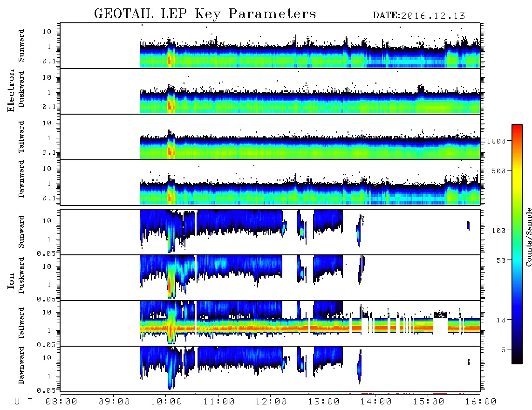This screenshot has width=532, height=410.
Task: Select the Electron Sunward axis label
Action: pyautogui.click(x=21, y=46)
